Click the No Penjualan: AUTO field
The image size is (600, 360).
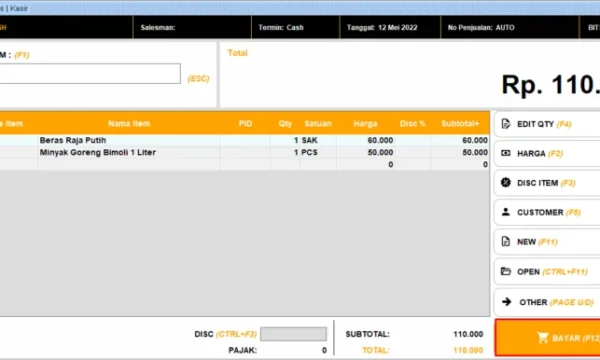[510, 28]
